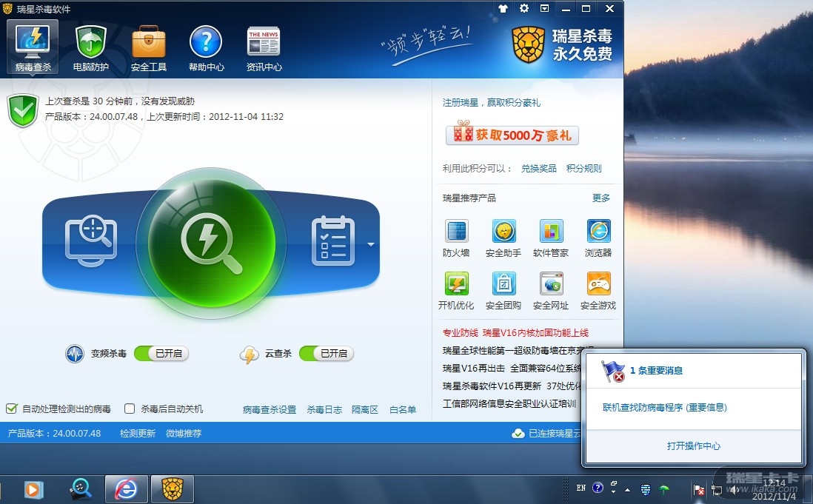Image resolution: width=813 pixels, height=504 pixels.
Task: Open the 积分规则 link
Action: pyautogui.click(x=583, y=168)
